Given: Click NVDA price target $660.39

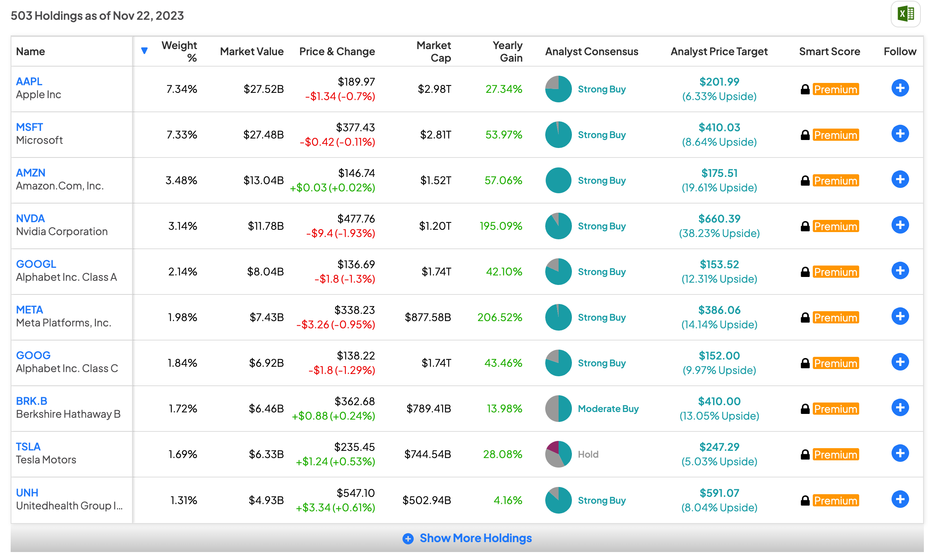Looking at the screenshot, I should [x=719, y=219].
